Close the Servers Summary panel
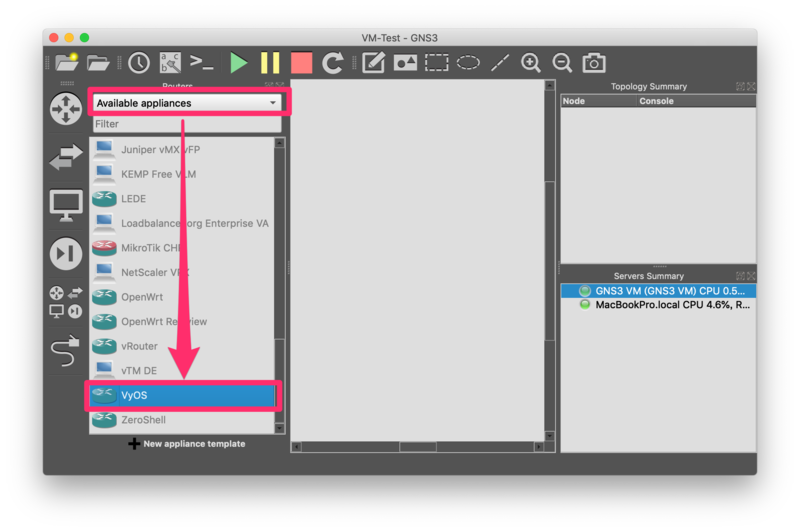 (751, 276)
